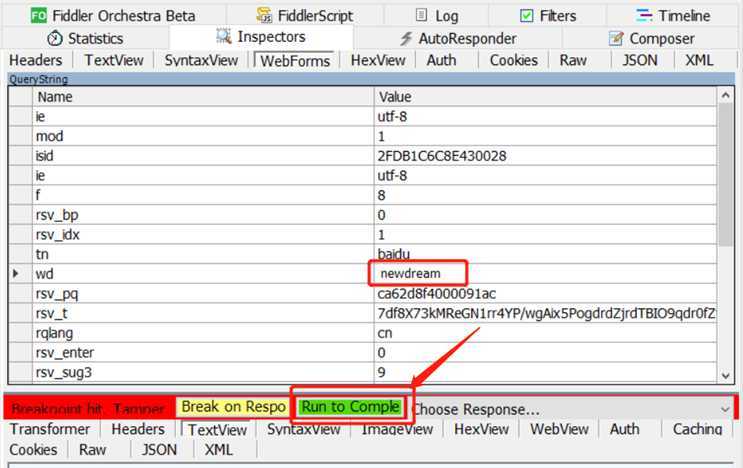Click the QueryString grid scrollbar thumb
The width and height of the screenshot is (743, 468).
725,174
